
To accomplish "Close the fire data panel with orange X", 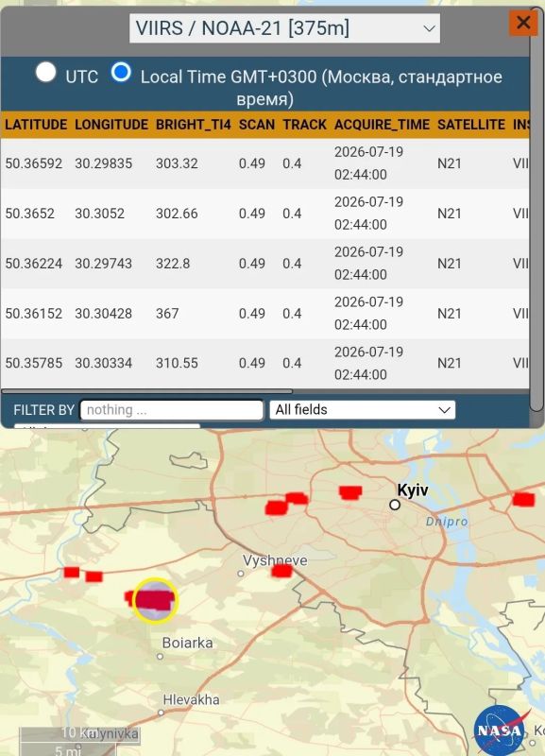I will click(x=523, y=23).
